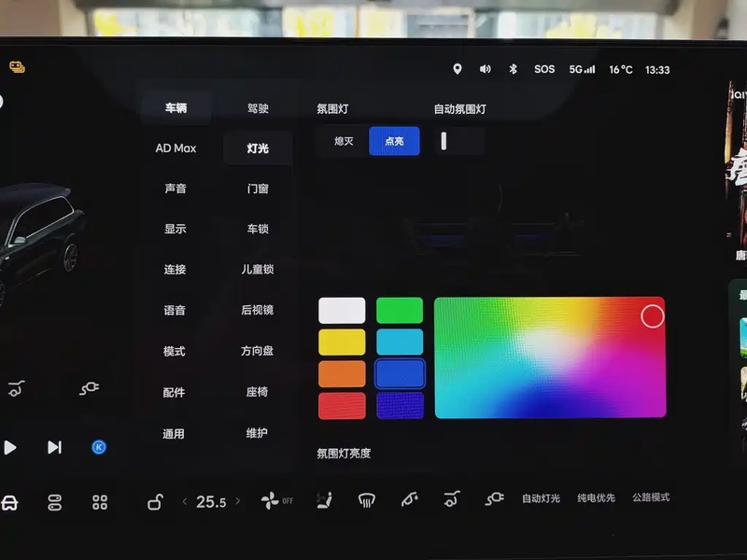Click inside the rainbow color picker

coord(549,357)
